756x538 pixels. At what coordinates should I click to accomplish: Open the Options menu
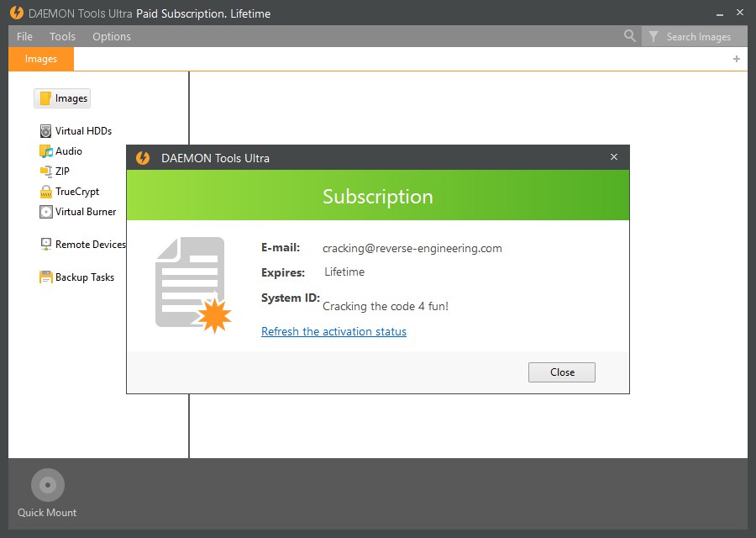tap(112, 37)
